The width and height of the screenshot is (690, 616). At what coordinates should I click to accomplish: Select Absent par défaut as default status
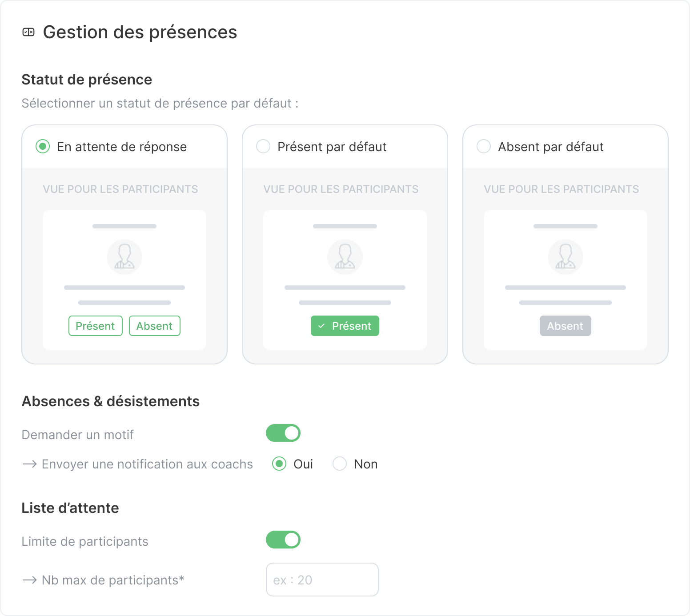click(484, 147)
